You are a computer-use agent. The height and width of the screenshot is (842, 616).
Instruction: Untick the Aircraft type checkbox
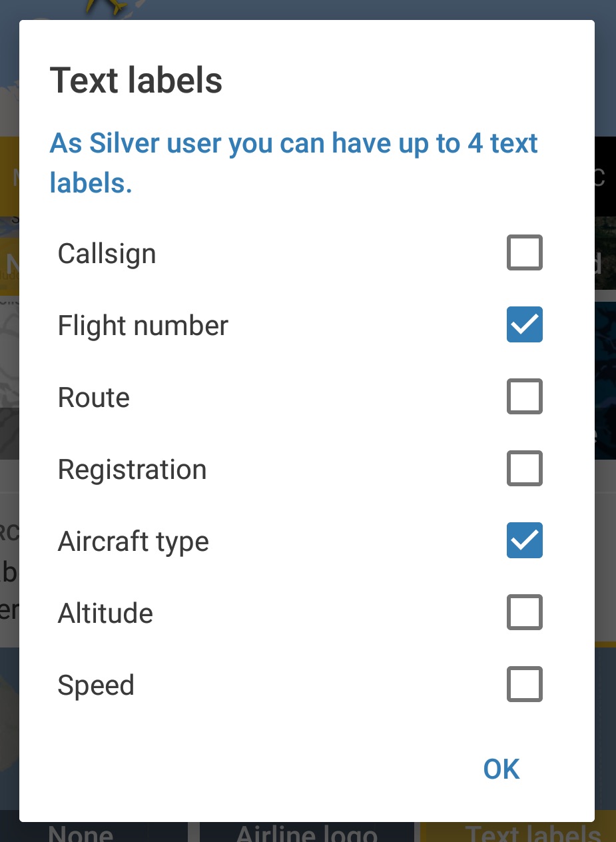pos(525,541)
